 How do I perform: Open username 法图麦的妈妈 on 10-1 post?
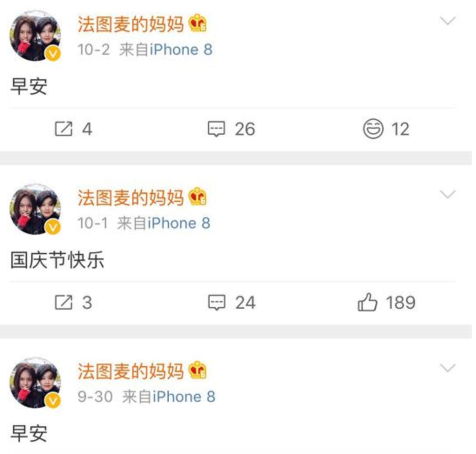[x=130, y=197]
